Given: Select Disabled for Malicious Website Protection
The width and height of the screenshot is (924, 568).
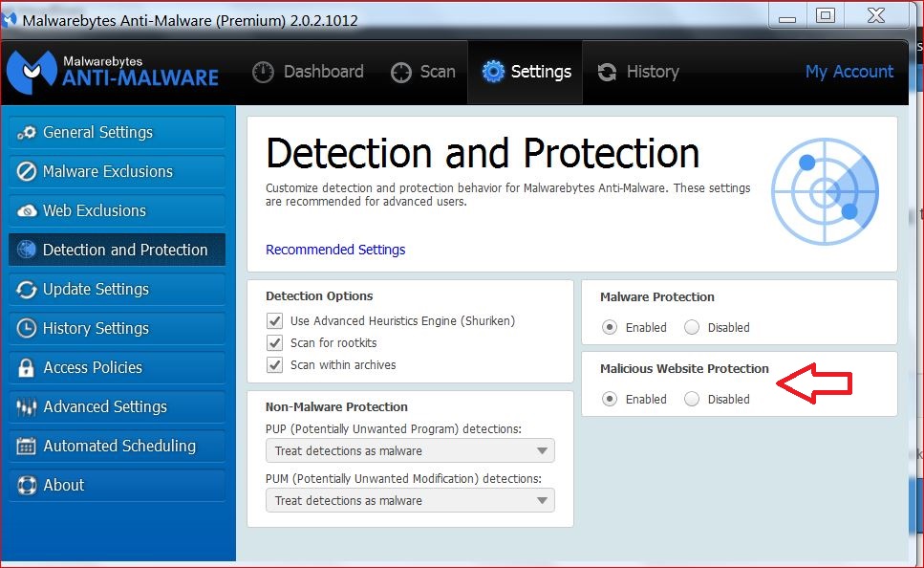Looking at the screenshot, I should pyautogui.click(x=692, y=399).
